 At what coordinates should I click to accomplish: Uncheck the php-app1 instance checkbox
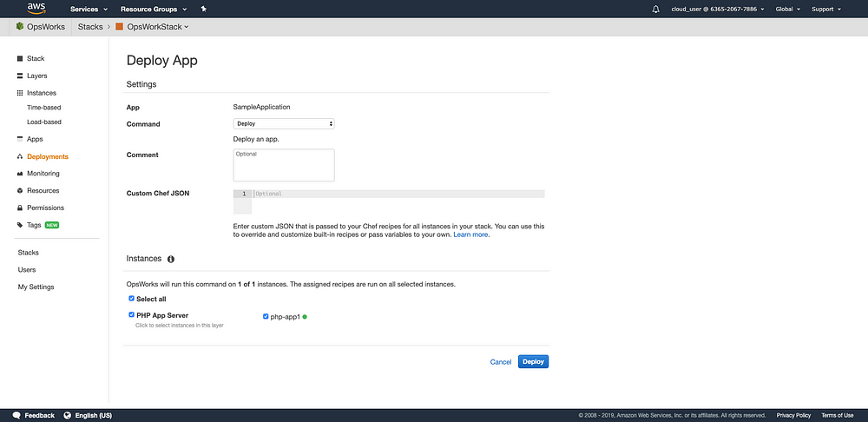(266, 317)
